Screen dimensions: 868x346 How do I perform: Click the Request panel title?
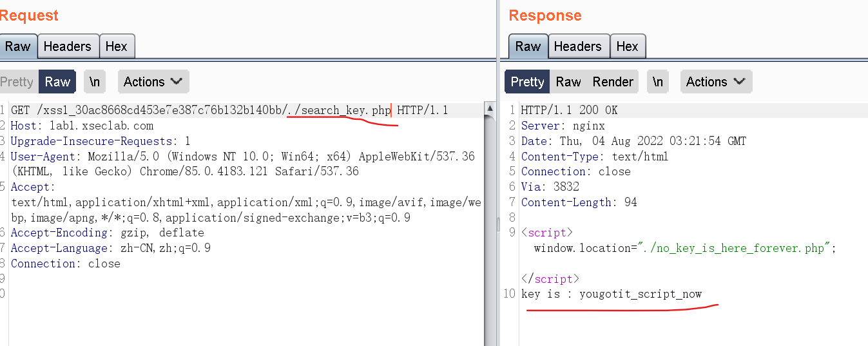(29, 15)
